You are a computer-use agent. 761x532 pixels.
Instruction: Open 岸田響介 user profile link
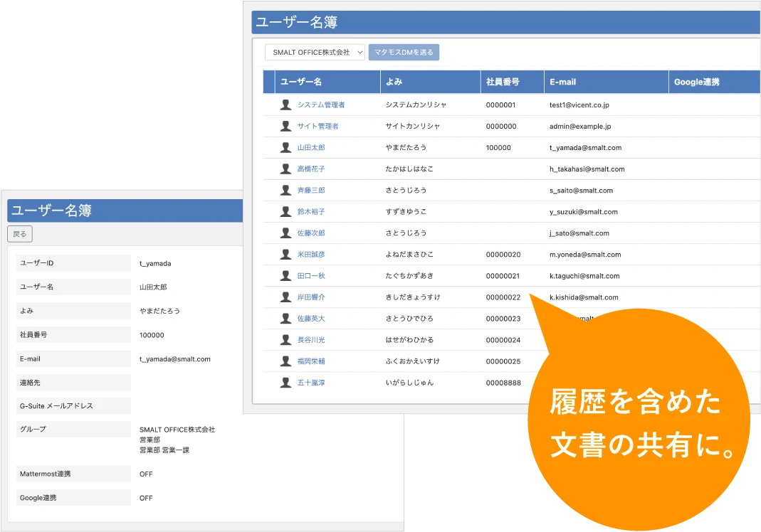click(x=311, y=297)
